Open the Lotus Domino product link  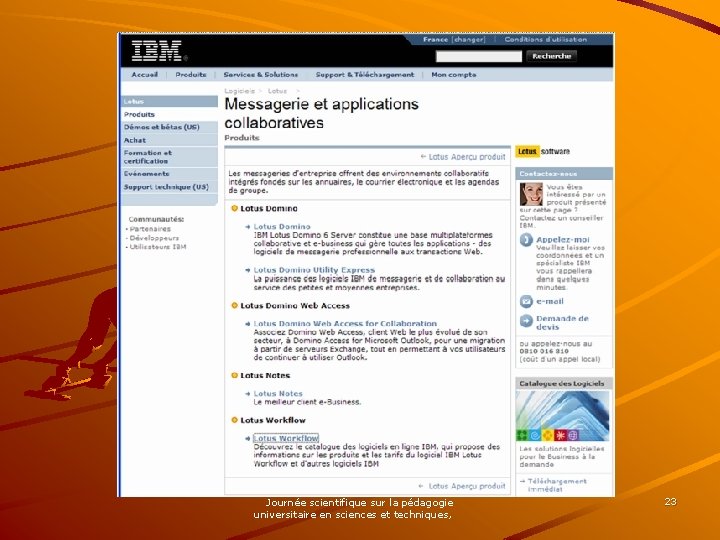282,226
